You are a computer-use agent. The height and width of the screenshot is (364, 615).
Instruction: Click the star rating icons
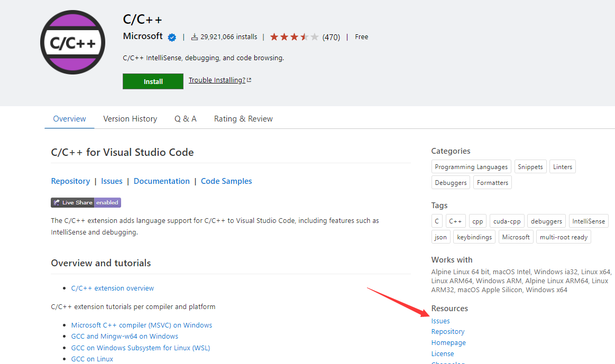(x=294, y=37)
